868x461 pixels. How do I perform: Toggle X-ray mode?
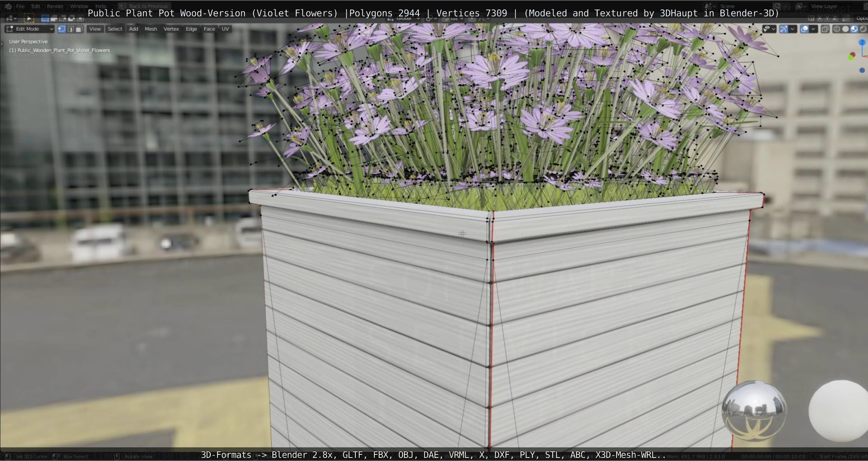(825, 29)
